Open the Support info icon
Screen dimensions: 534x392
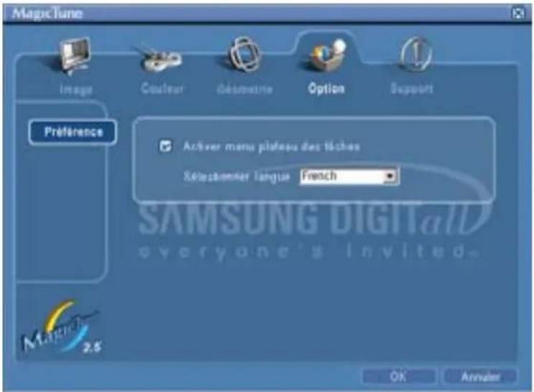415,55
